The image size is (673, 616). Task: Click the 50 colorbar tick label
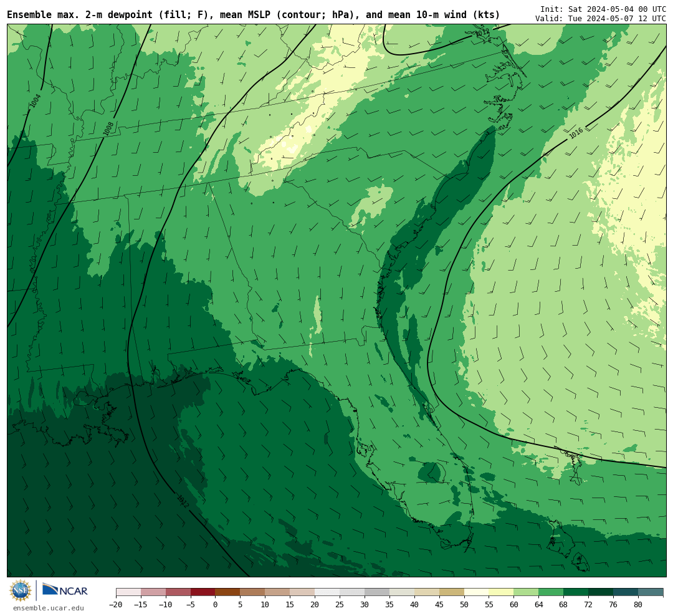pyautogui.click(x=464, y=604)
